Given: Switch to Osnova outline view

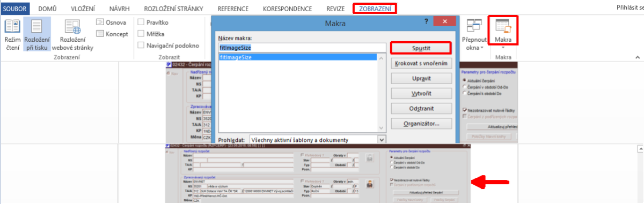Looking at the screenshot, I should click(x=112, y=22).
